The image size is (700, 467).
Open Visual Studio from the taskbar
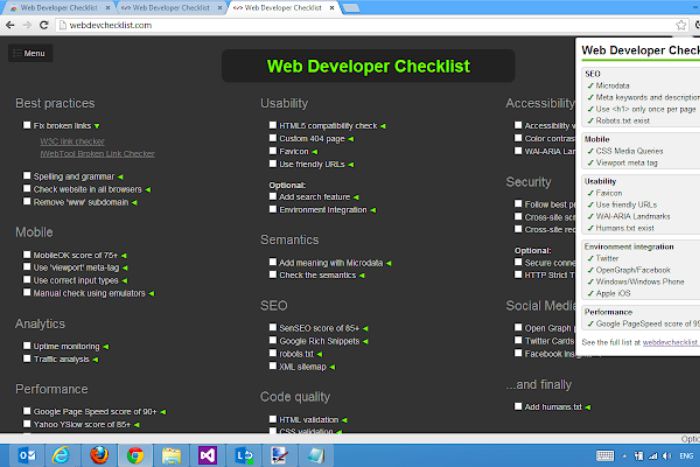pos(208,455)
